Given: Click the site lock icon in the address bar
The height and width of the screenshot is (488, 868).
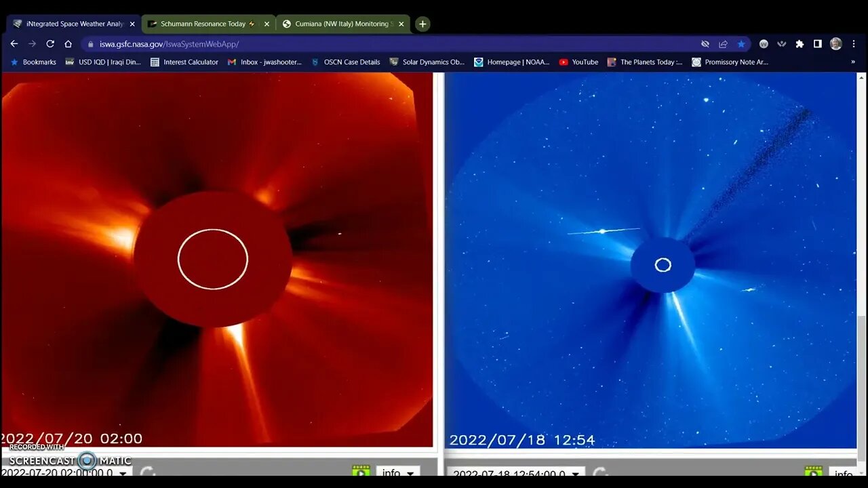Looking at the screenshot, I should 90,44.
